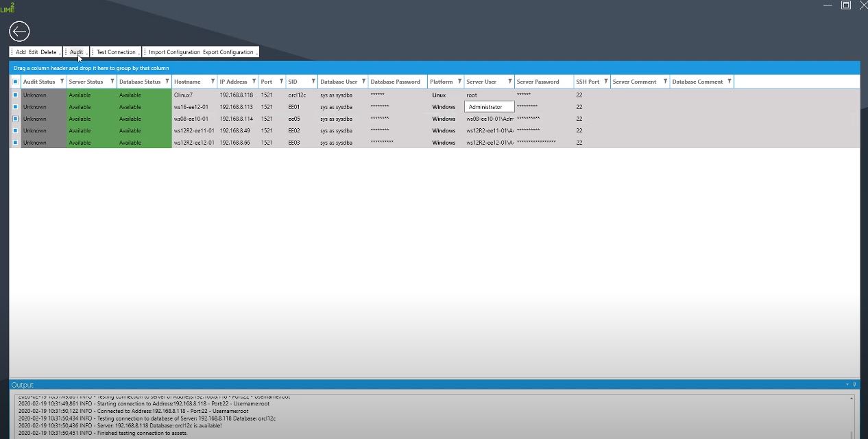Maximize the application window
This screenshot has width=868, height=439.
846,5
